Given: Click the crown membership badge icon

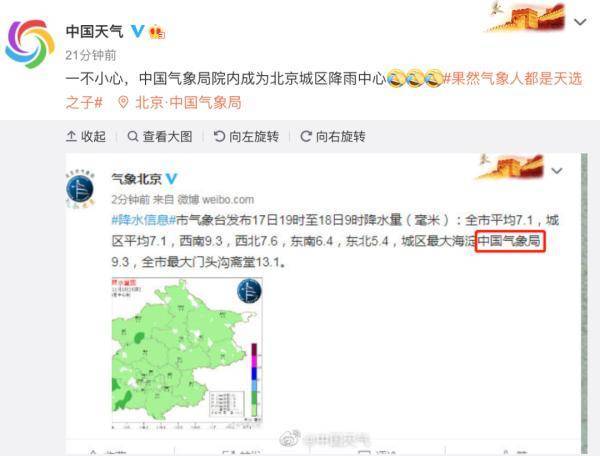Looking at the screenshot, I should pos(157,31).
